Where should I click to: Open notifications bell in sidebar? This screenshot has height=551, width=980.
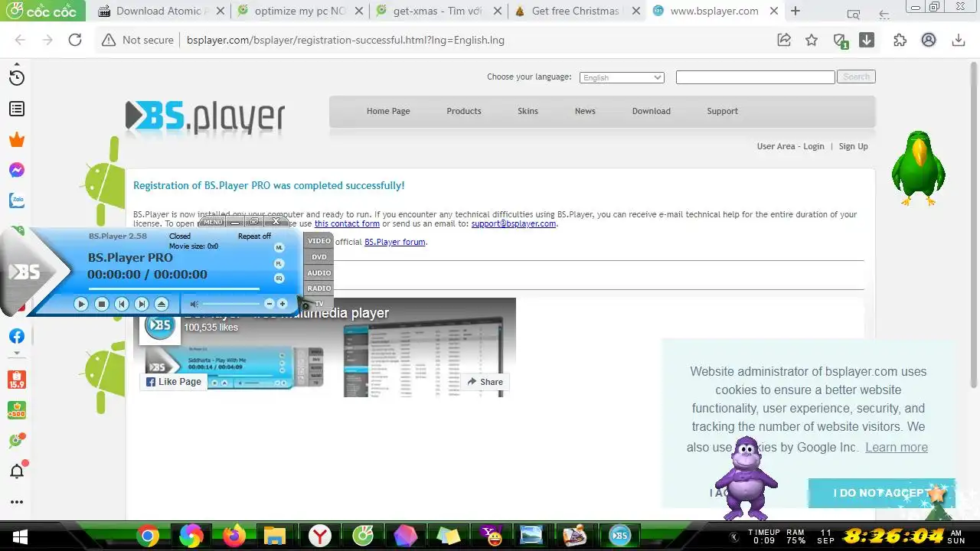pyautogui.click(x=17, y=471)
